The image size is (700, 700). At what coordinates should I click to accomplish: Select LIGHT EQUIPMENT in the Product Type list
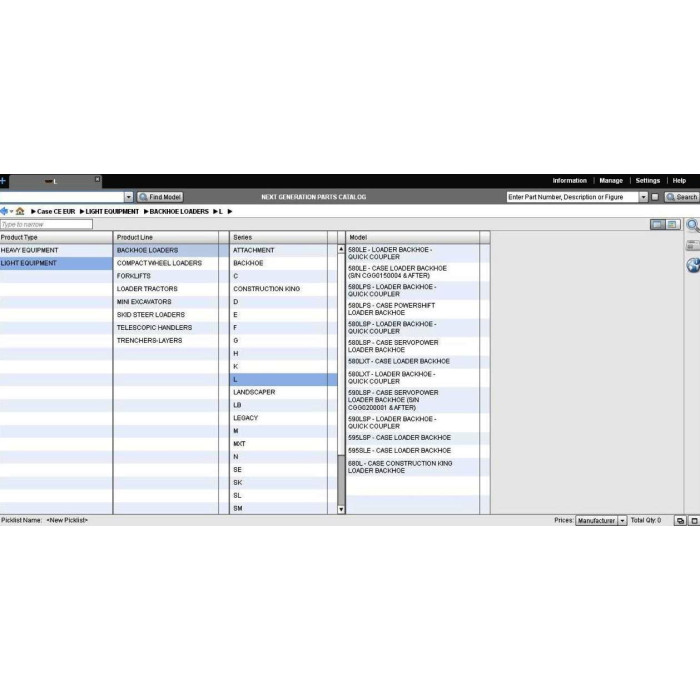pyautogui.click(x=56, y=263)
